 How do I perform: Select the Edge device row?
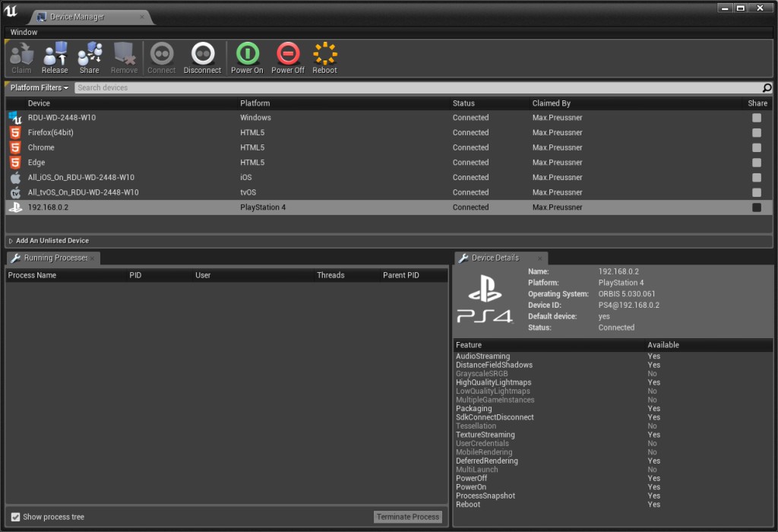(388, 163)
